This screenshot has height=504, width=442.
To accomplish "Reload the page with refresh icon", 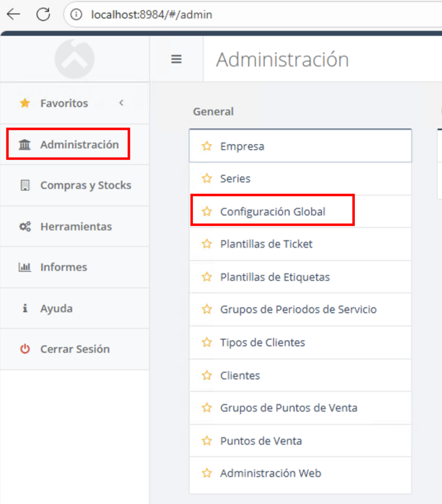I will point(43,14).
